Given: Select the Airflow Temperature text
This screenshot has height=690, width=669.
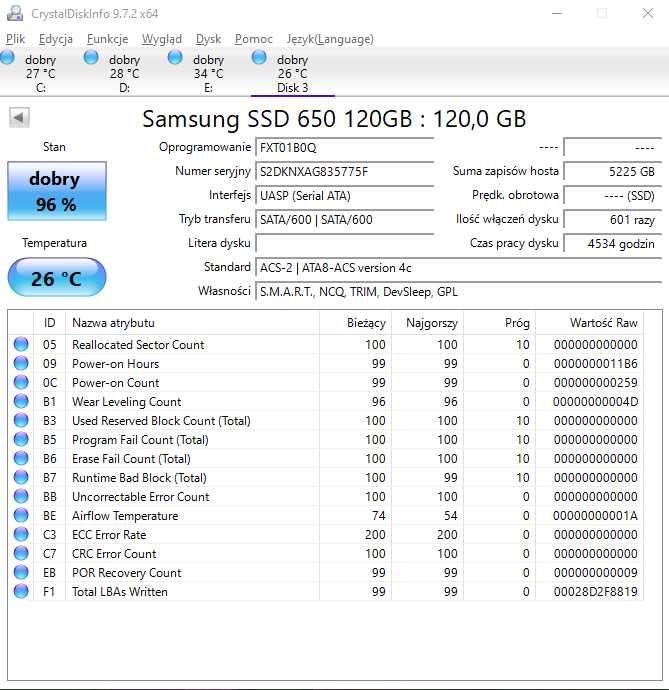Looking at the screenshot, I should [125, 516].
